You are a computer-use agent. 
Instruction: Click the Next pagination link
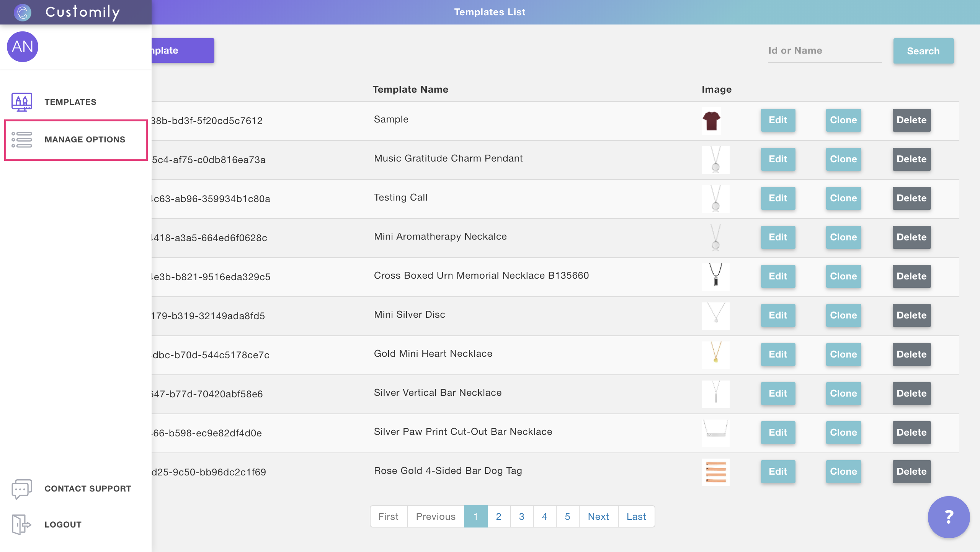tap(598, 516)
